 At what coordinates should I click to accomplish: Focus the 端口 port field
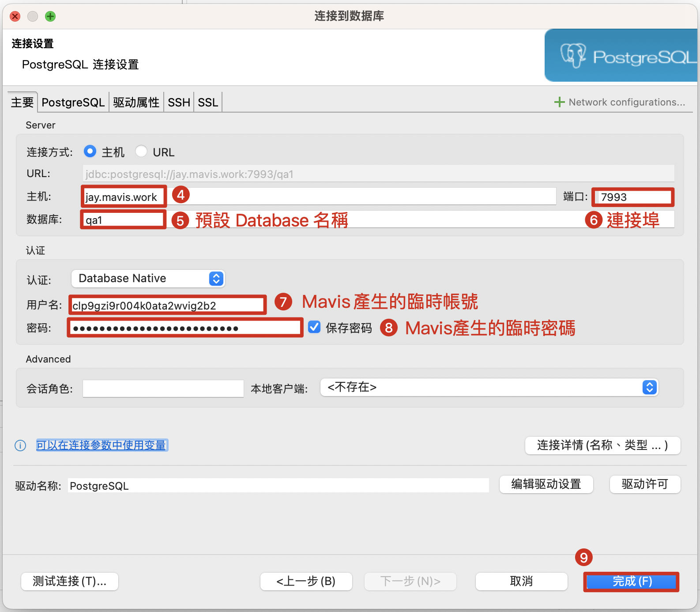633,197
